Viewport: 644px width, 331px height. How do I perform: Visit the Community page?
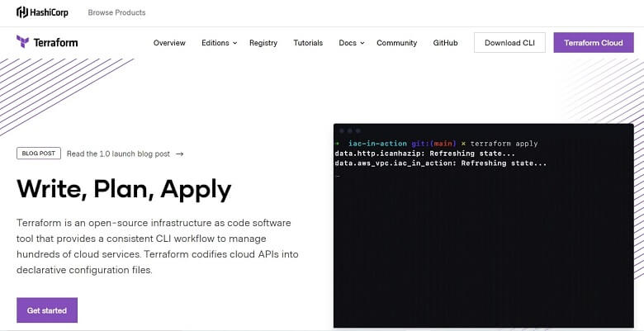pos(397,43)
